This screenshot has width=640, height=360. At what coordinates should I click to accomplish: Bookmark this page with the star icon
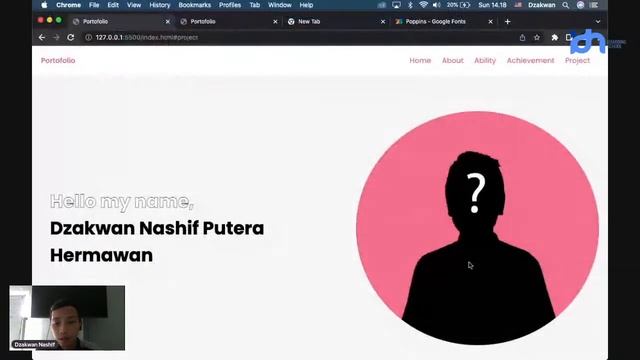(537, 37)
